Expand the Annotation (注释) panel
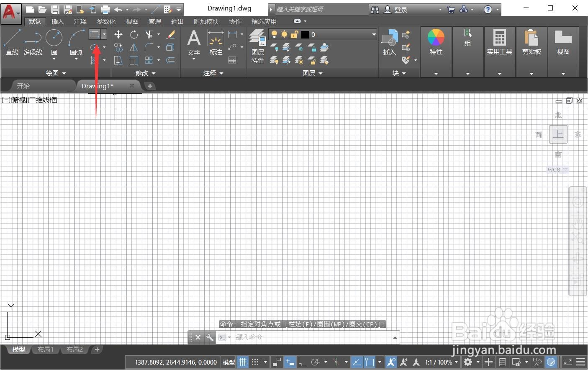This screenshot has width=588, height=370. pos(213,73)
